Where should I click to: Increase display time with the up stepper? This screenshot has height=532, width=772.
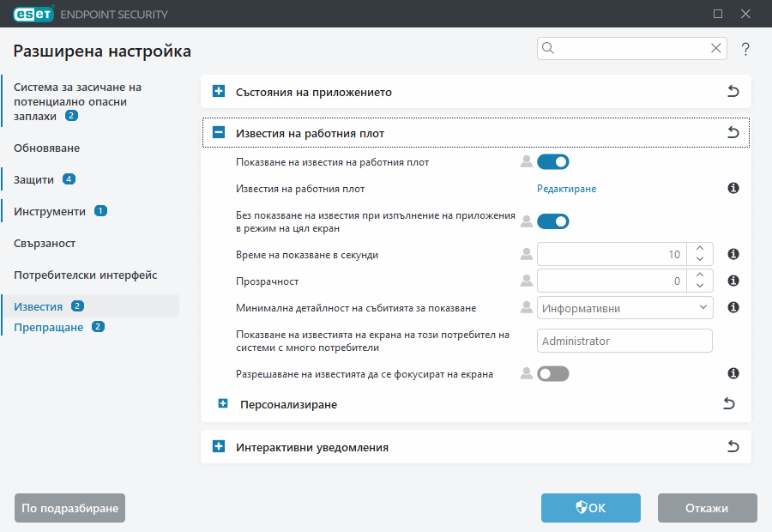tap(699, 249)
